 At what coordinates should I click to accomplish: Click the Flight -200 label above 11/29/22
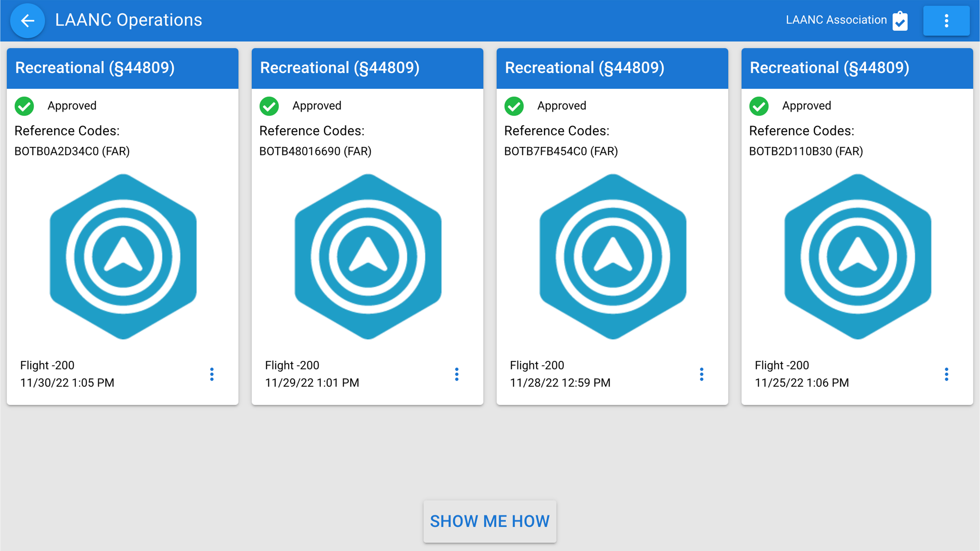click(x=292, y=366)
